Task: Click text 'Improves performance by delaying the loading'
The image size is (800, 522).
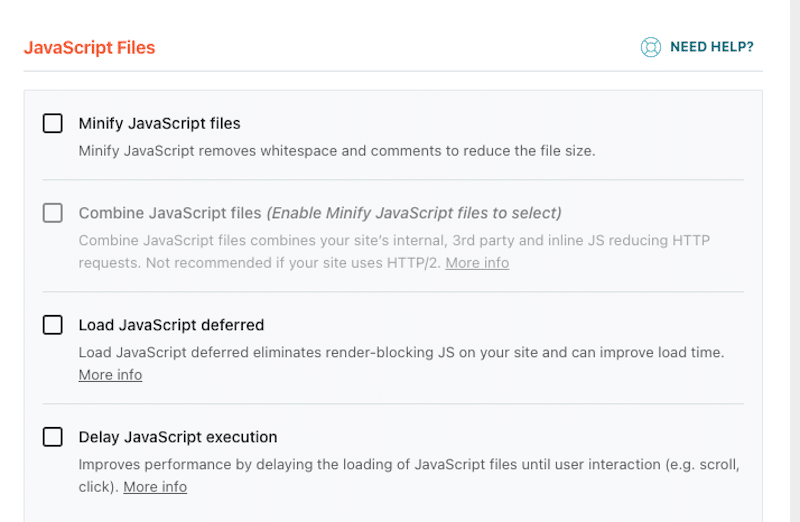Action: (x=238, y=464)
